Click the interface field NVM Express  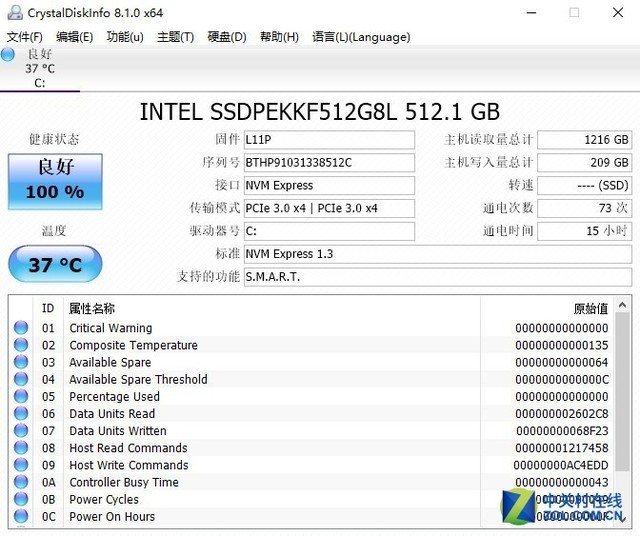coord(329,186)
